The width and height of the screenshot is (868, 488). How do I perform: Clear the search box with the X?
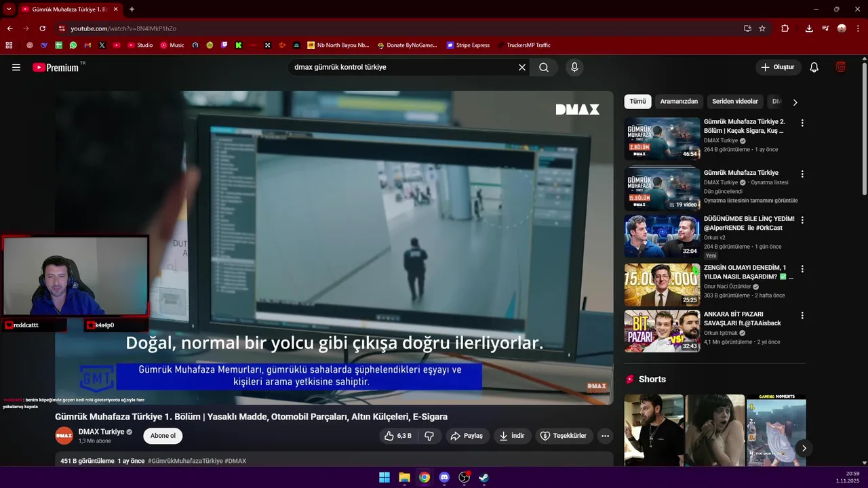522,67
